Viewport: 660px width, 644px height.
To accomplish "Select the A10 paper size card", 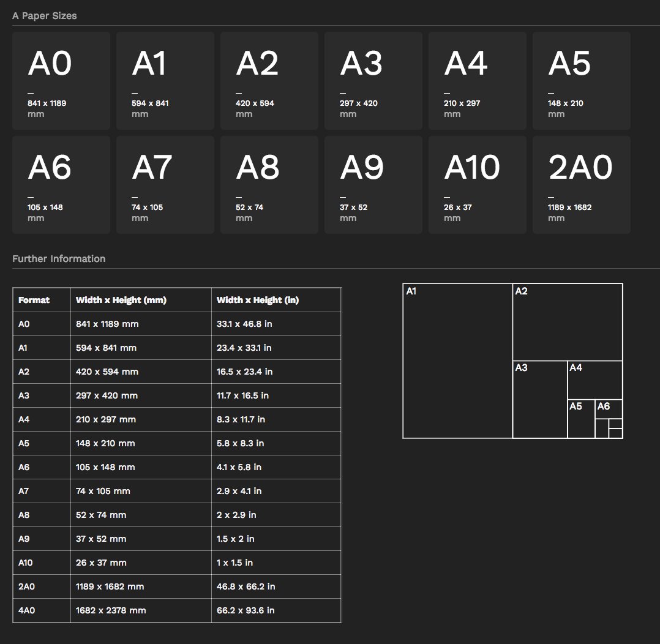I will pyautogui.click(x=478, y=185).
